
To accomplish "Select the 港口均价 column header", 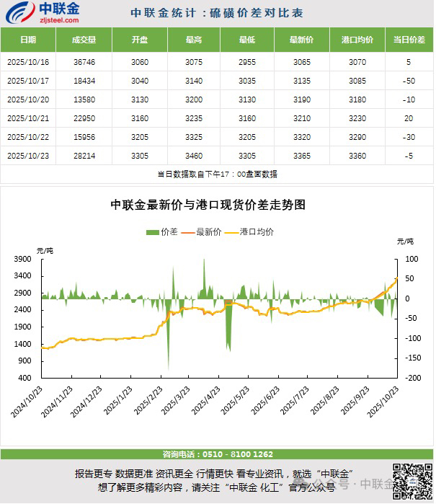I will tap(357, 40).
